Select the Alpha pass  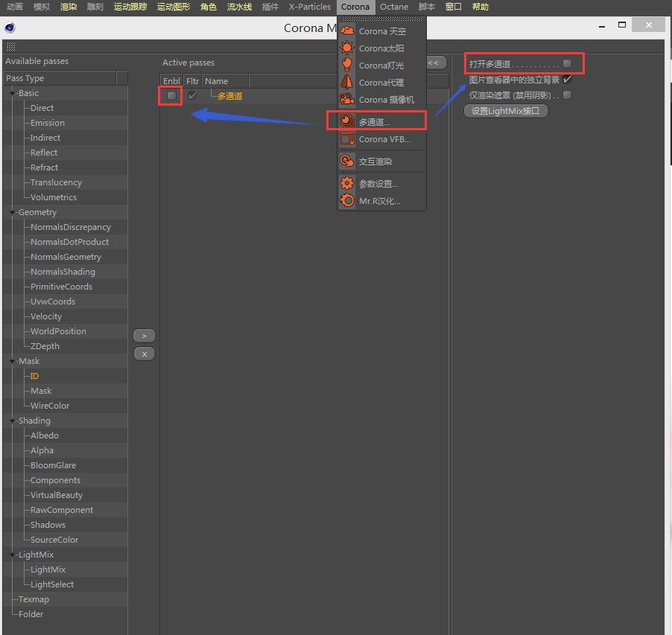[42, 450]
